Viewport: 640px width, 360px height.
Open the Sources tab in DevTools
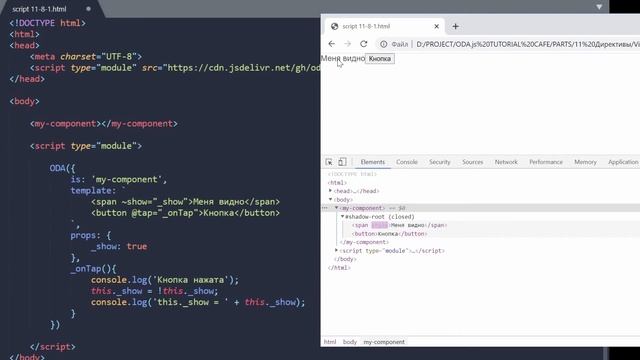473,162
